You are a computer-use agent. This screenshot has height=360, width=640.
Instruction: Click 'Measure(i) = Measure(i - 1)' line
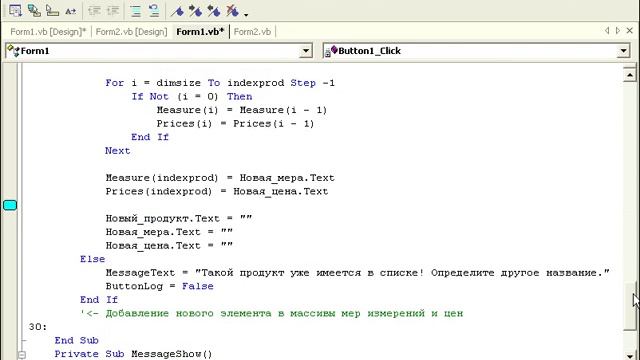242,110
